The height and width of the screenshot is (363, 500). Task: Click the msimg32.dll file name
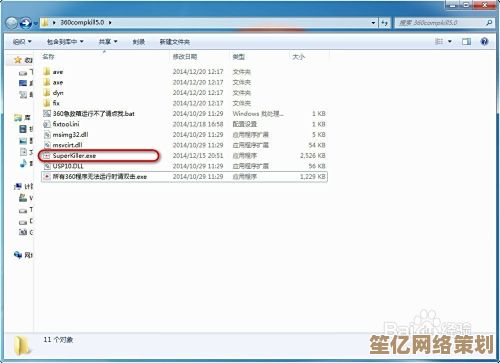[70, 135]
